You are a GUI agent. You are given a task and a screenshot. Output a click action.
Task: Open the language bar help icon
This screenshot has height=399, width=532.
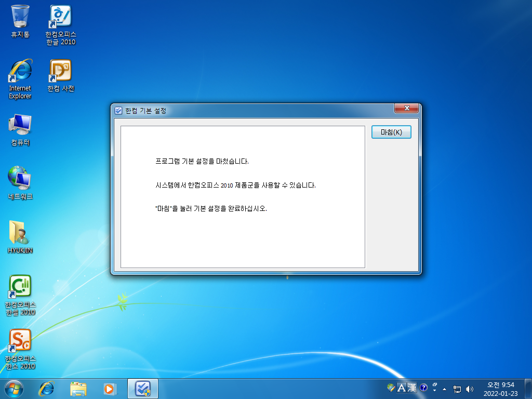[x=423, y=388]
